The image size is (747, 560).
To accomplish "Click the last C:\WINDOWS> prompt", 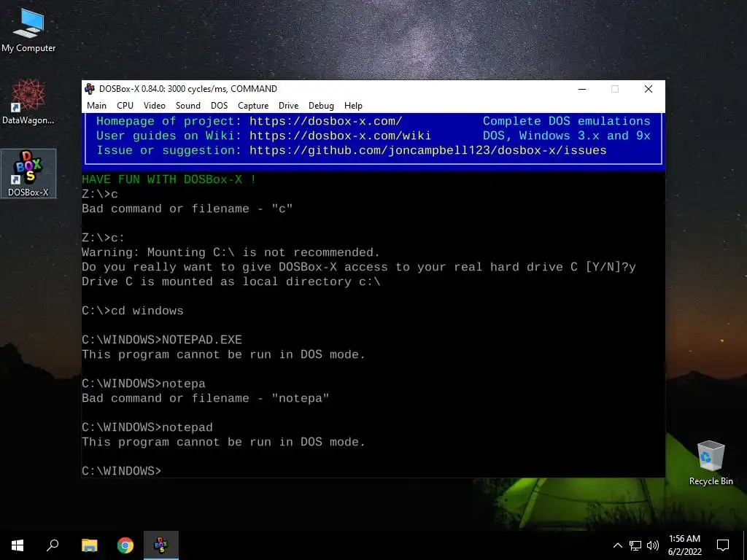I will tap(122, 471).
